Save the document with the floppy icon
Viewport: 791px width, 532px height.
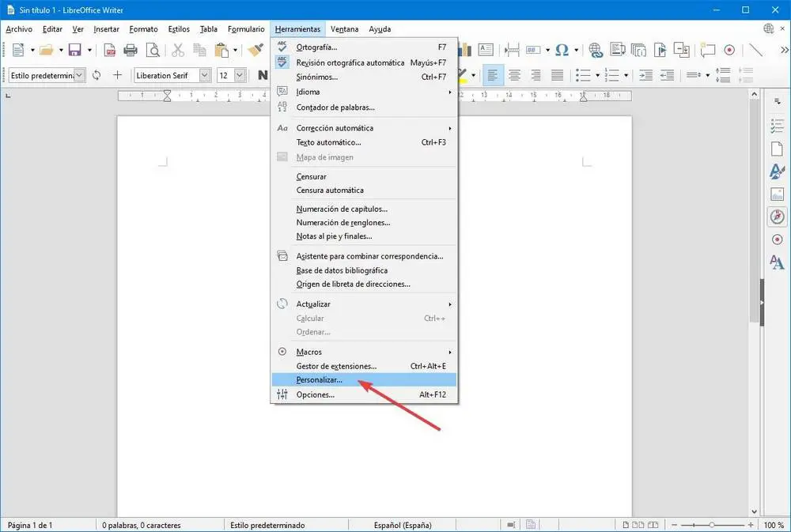74,50
